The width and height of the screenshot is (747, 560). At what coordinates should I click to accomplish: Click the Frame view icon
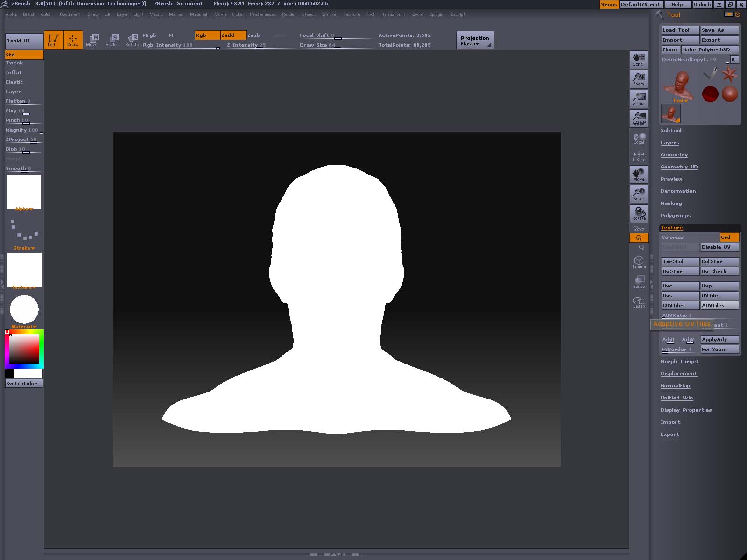point(639,262)
